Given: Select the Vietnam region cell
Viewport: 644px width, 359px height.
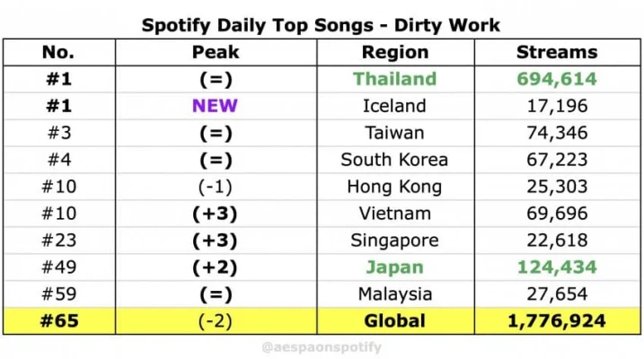Looking at the screenshot, I should click(x=394, y=214).
